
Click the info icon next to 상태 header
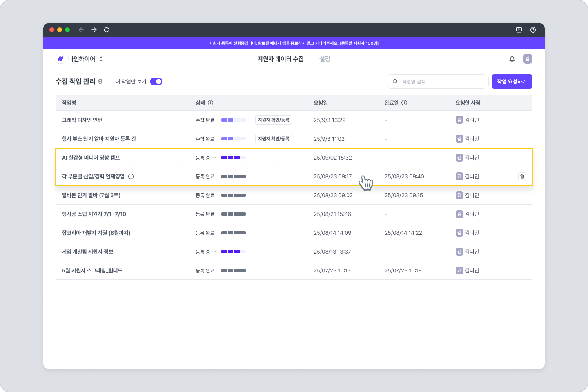click(211, 103)
